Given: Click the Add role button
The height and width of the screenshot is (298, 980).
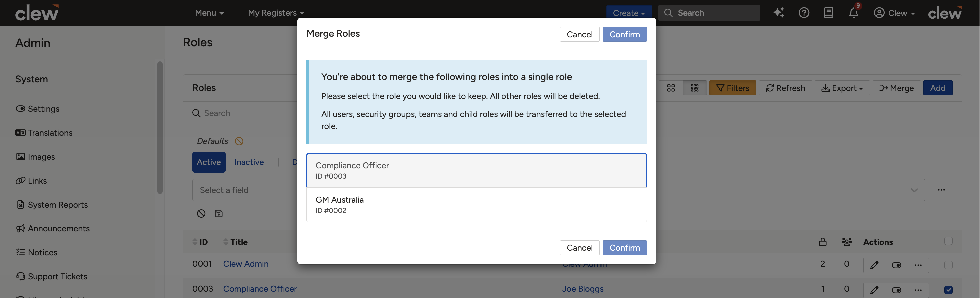Looking at the screenshot, I should (x=937, y=88).
